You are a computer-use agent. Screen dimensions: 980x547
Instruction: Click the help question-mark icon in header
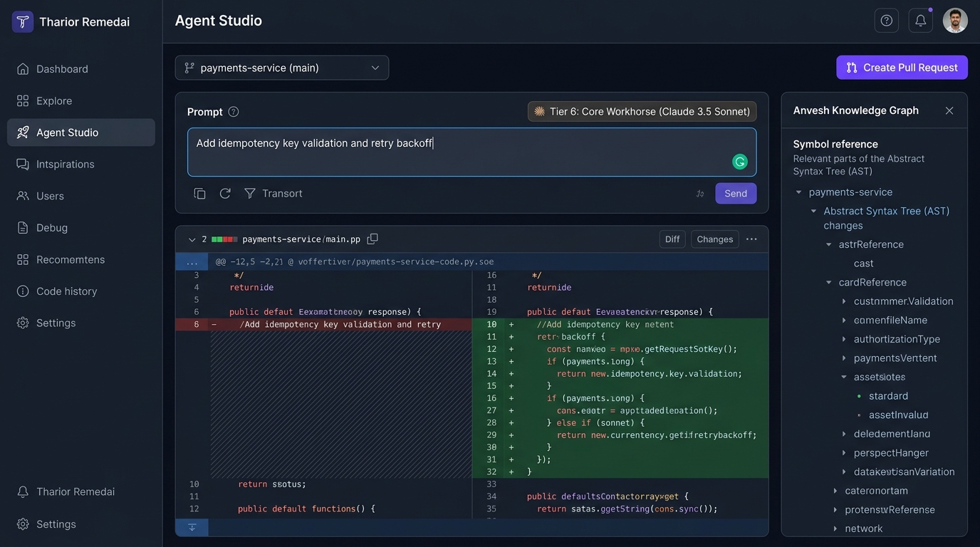[x=887, y=21]
